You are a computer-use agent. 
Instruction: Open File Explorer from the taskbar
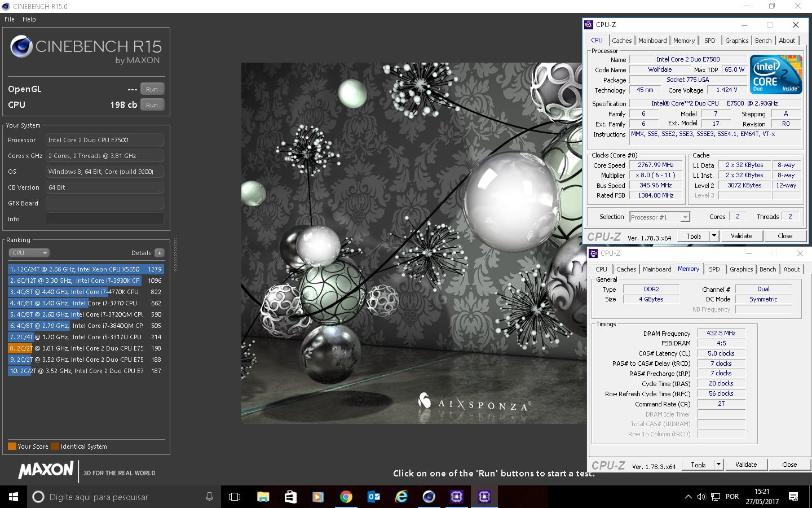pos(263,497)
